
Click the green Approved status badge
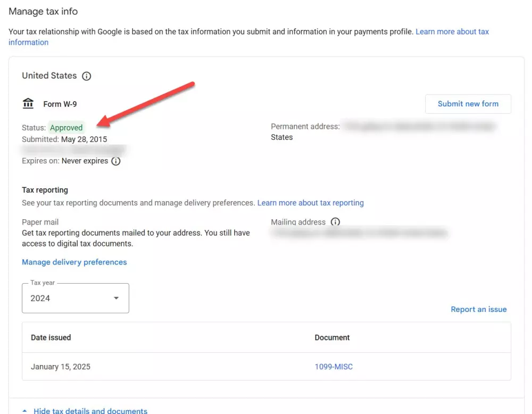(x=66, y=128)
